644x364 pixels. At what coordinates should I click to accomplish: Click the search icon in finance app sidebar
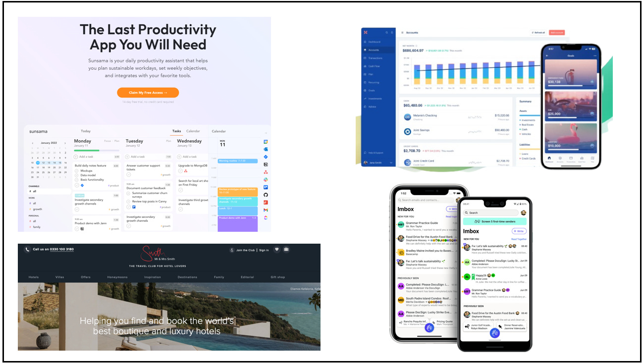386,33
